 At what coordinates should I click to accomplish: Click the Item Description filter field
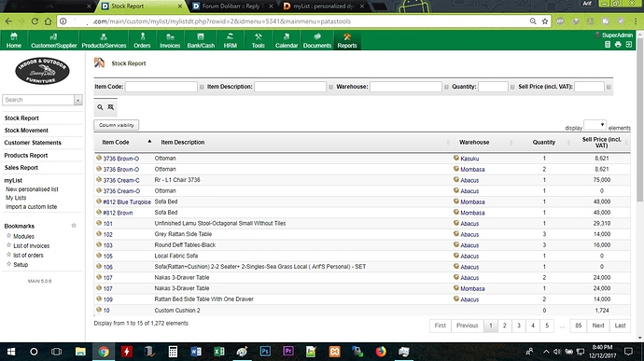click(290, 87)
